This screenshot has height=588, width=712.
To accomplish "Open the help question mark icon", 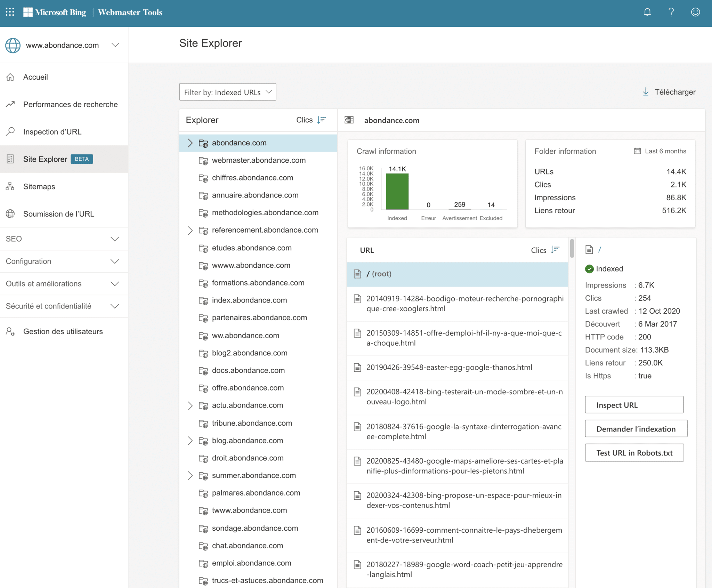I will [671, 12].
